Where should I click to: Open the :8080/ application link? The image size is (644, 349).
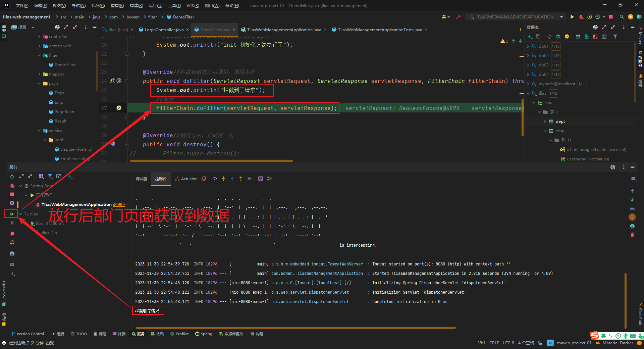pyautogui.click(x=119, y=204)
